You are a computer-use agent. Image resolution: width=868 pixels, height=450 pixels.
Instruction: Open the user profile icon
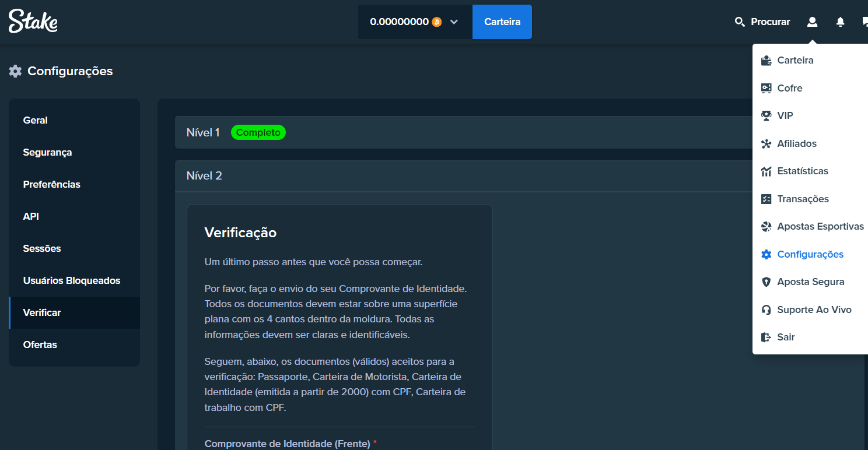(812, 22)
